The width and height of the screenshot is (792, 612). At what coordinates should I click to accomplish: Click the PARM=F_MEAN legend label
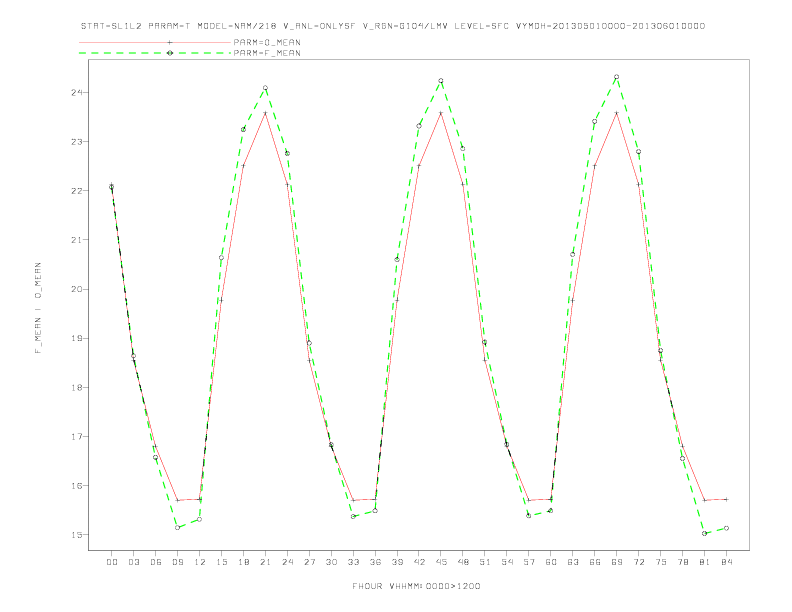click(x=267, y=53)
